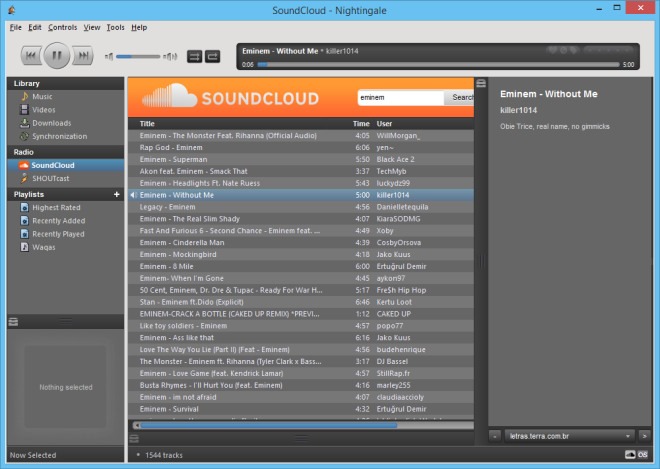The height and width of the screenshot is (469, 660).
Task: Sort tracks by User column
Action: (384, 124)
